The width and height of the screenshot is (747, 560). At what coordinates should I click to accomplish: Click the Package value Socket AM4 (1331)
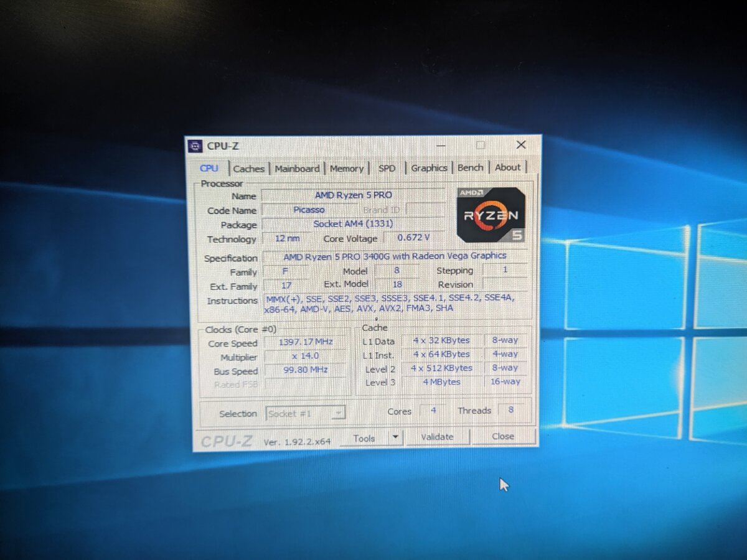coord(353,224)
